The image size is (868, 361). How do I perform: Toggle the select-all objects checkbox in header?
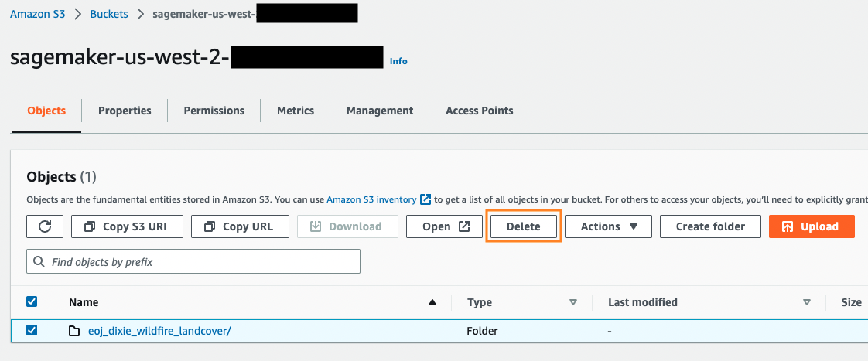[x=32, y=301]
